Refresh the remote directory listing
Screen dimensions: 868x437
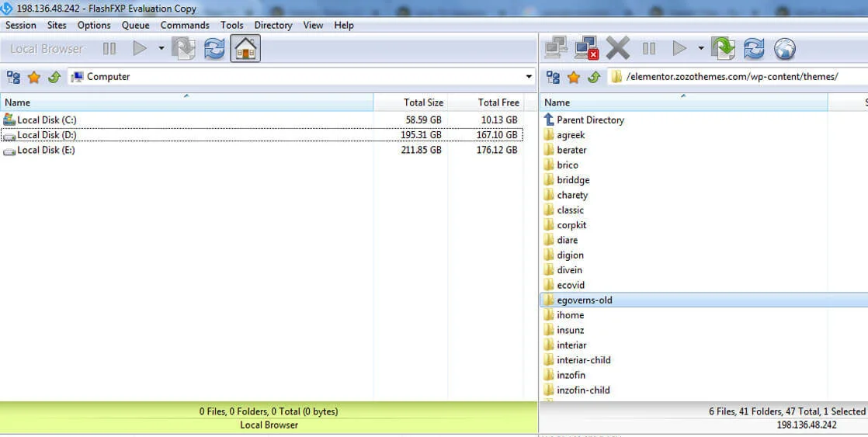pos(754,49)
